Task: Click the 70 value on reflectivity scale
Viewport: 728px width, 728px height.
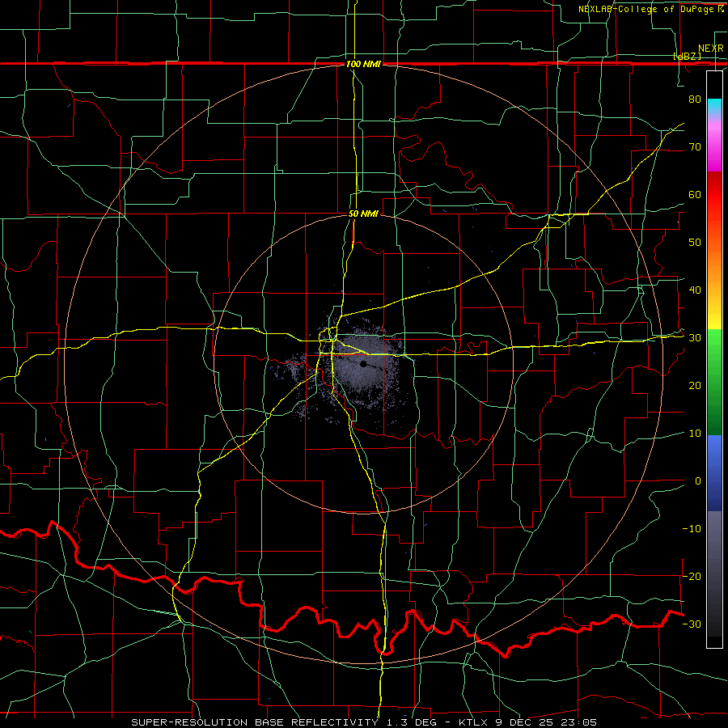Action: (695, 147)
